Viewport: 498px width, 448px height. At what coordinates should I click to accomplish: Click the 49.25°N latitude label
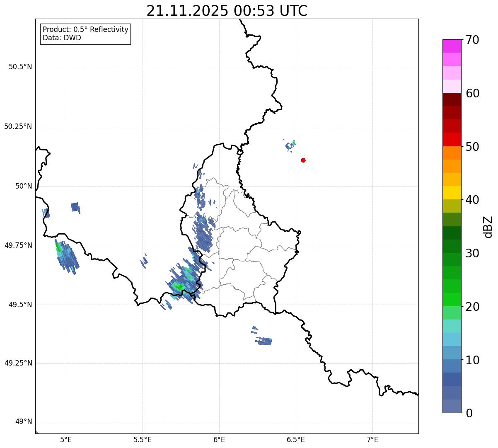(x=18, y=363)
